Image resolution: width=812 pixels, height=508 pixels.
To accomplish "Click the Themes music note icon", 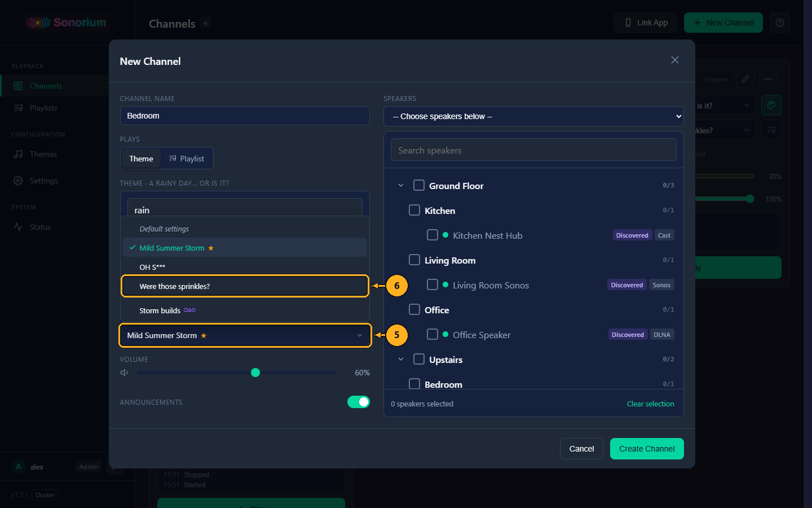I will 18,154.
